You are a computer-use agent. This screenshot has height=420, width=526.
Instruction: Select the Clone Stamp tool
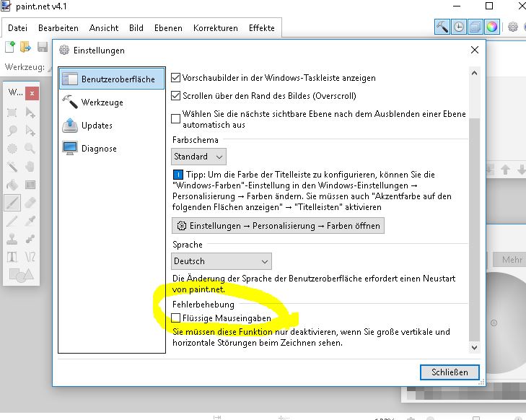(x=12, y=239)
